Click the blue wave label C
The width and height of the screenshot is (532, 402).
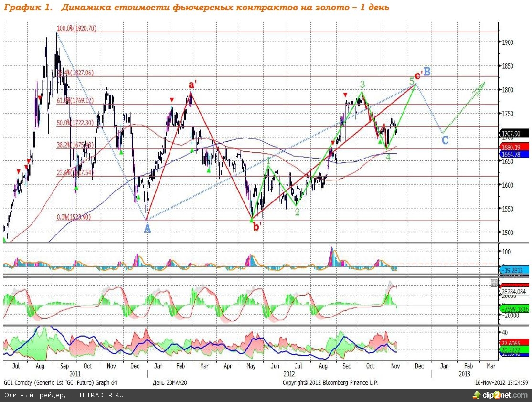[445, 140]
